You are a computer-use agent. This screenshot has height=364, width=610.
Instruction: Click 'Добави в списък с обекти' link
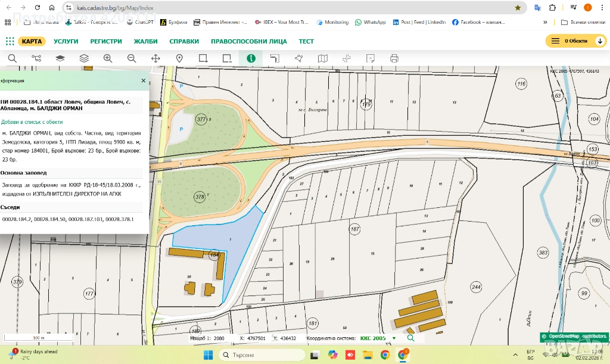(x=32, y=122)
